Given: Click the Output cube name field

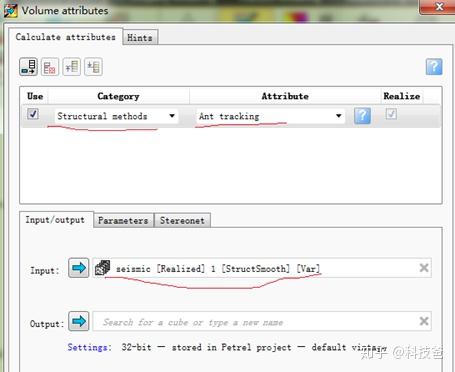Looking at the screenshot, I should tap(262, 321).
